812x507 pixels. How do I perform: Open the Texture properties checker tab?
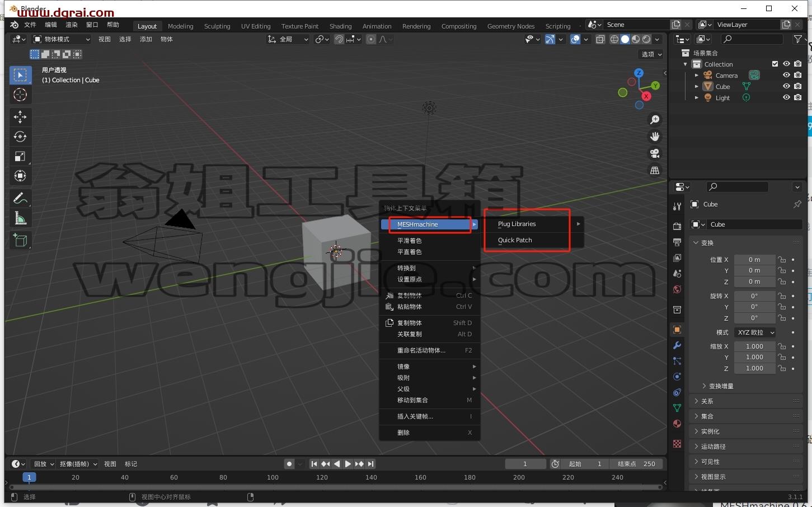pyautogui.click(x=677, y=443)
